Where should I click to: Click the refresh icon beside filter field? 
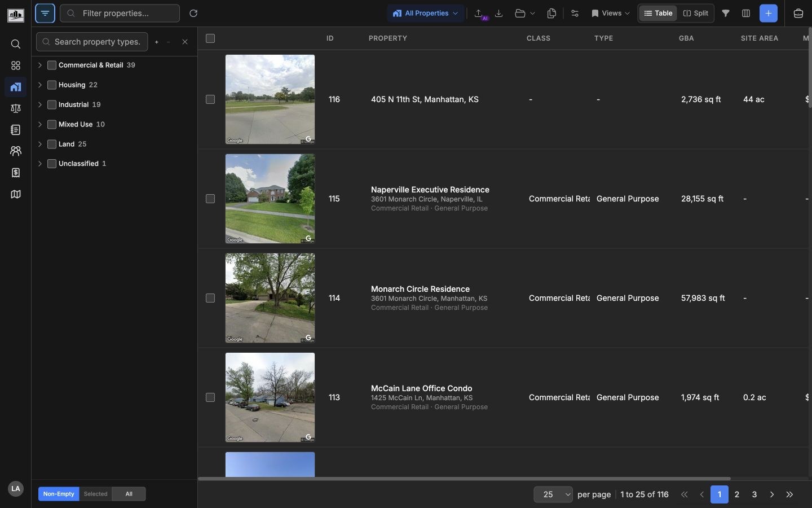coord(193,13)
